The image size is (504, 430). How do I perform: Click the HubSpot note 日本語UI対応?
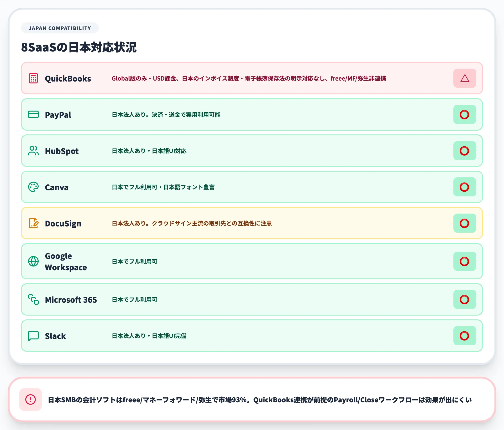[169, 151]
